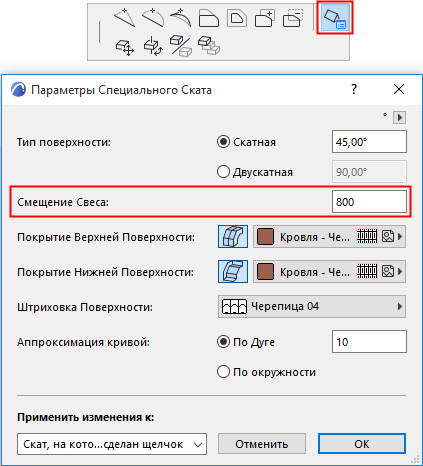Image resolution: width=423 pixels, height=466 pixels.
Task: Click the Отменить button
Action: [262, 444]
